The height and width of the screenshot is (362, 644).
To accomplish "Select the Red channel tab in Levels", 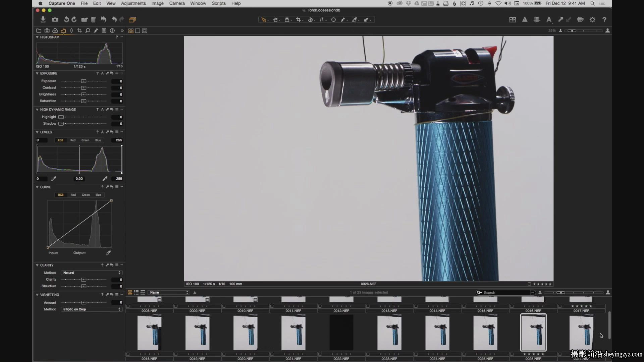I will coord(73,140).
